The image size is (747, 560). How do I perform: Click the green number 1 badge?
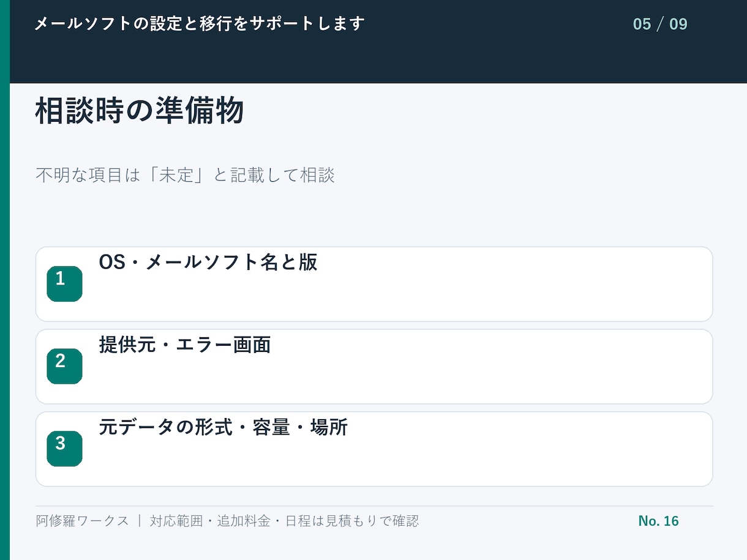coord(64,284)
